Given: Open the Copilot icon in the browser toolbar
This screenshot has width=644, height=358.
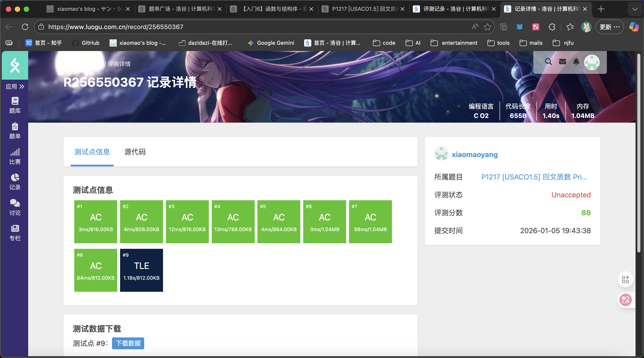Looking at the screenshot, I should pyautogui.click(x=634, y=27).
